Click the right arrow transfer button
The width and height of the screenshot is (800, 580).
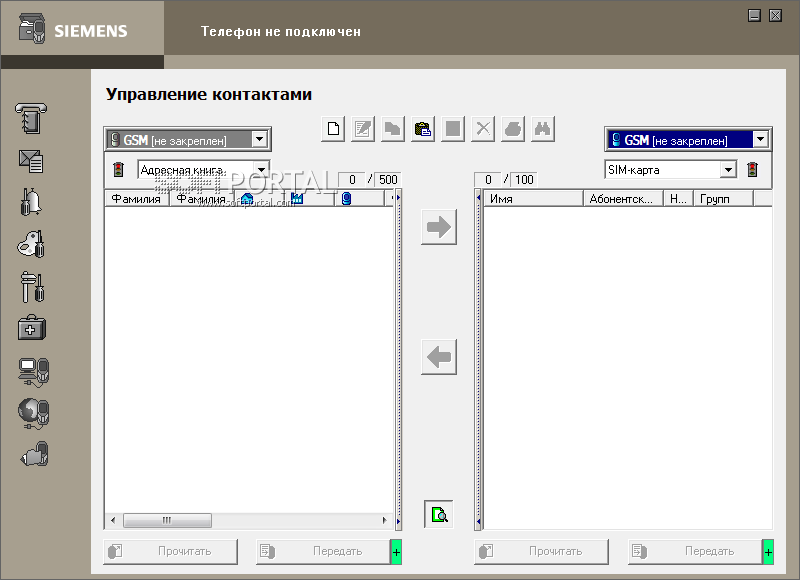439,227
